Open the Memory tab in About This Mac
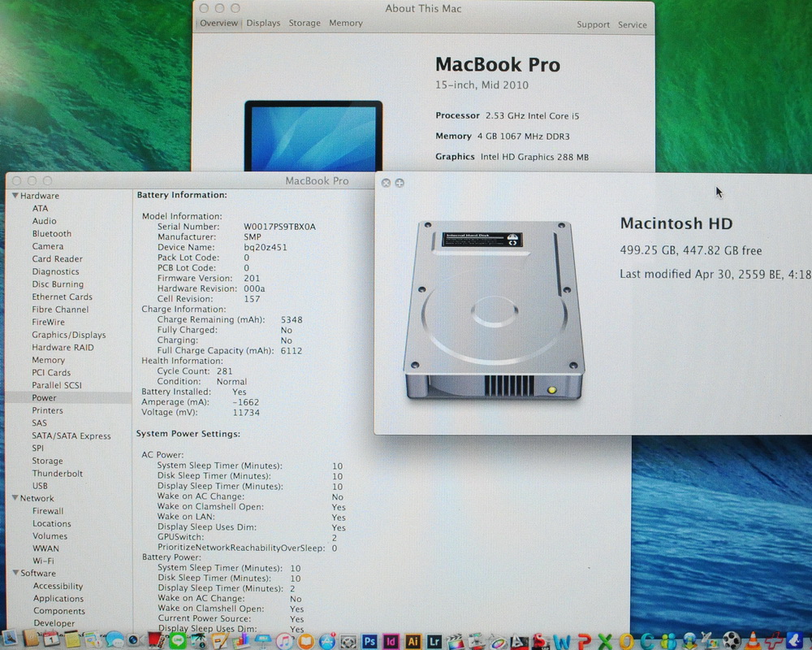The image size is (812, 650). [345, 24]
